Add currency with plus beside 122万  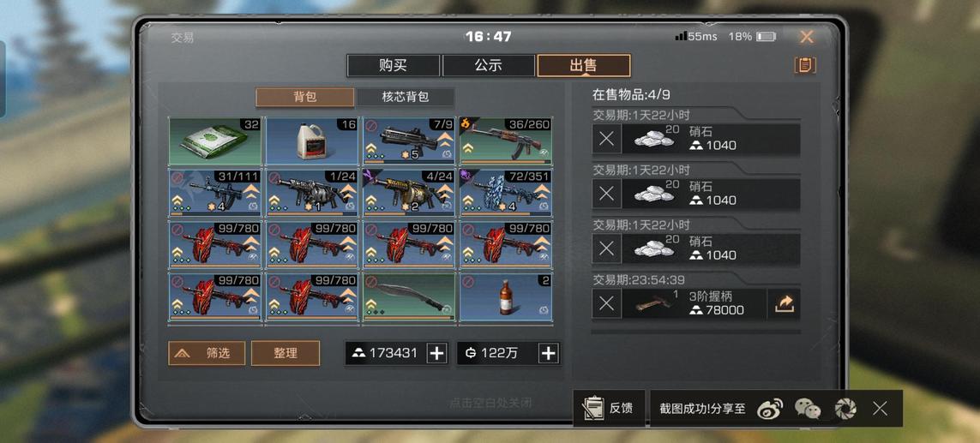(548, 353)
